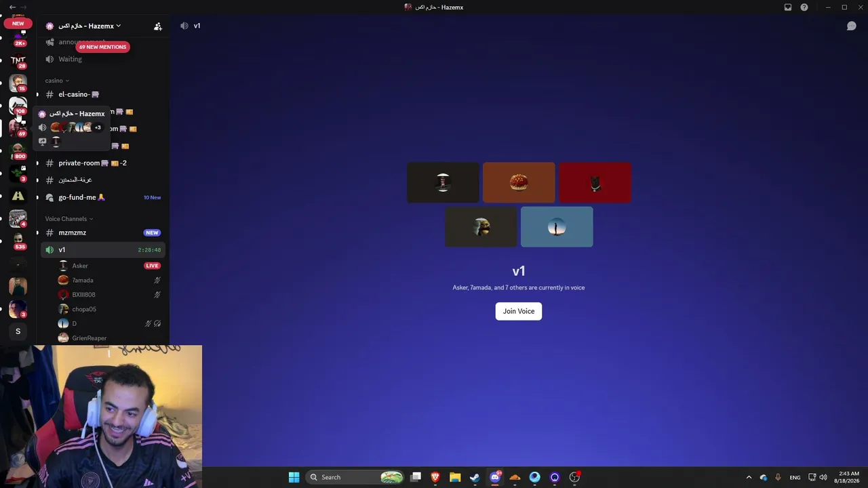
Task: Click the Windows taskbar Search box
Action: pos(355,477)
